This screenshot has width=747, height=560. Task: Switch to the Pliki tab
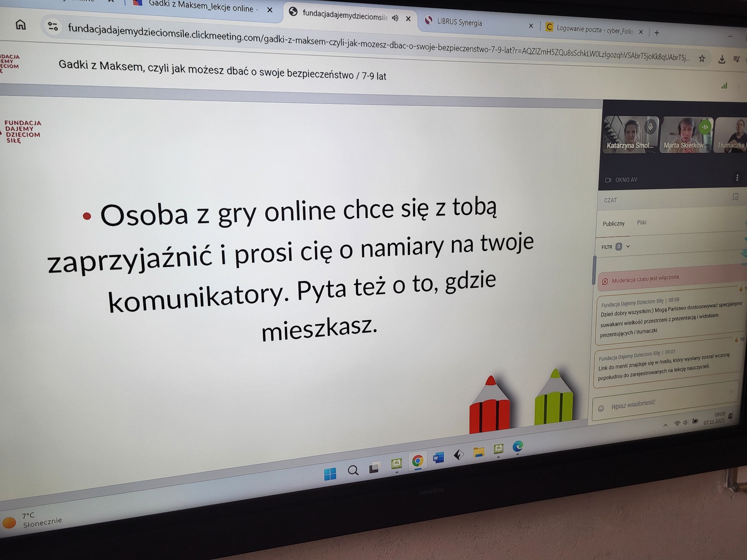point(642,222)
